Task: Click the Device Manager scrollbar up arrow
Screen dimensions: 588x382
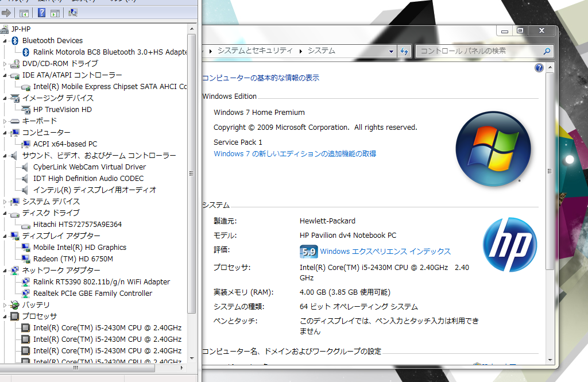Action: [x=192, y=29]
